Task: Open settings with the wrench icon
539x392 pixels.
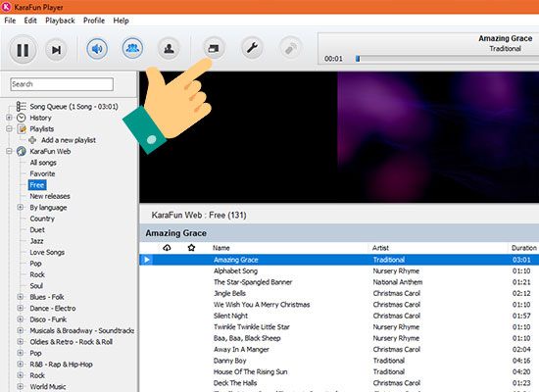Action: 252,48
